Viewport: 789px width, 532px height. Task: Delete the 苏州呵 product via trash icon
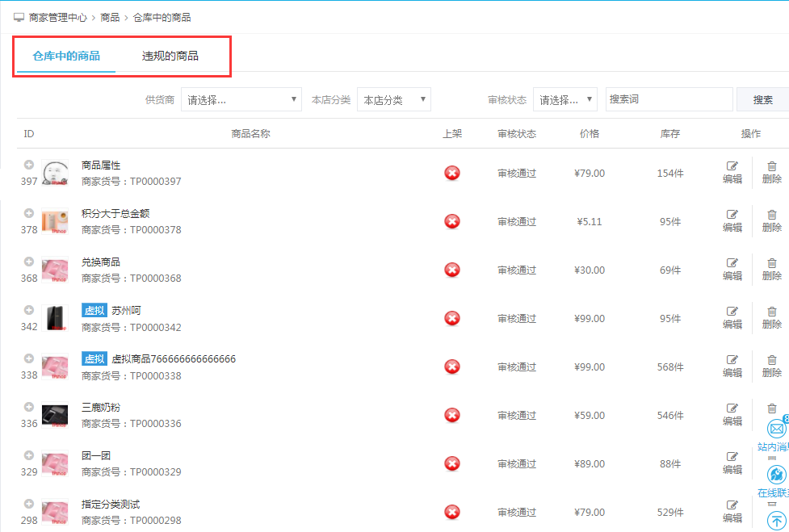click(x=771, y=312)
